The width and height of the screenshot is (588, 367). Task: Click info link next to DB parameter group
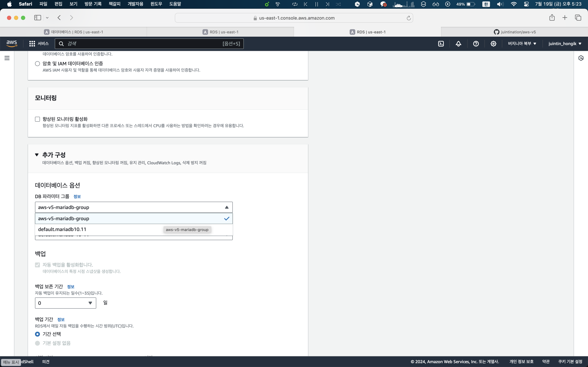coord(77,197)
